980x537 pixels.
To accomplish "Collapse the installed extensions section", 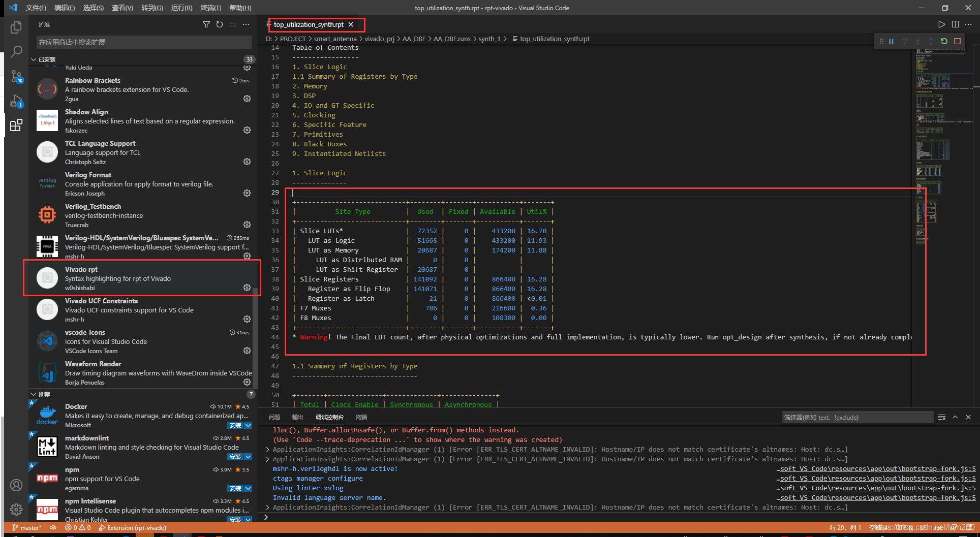I will [x=142, y=59].
